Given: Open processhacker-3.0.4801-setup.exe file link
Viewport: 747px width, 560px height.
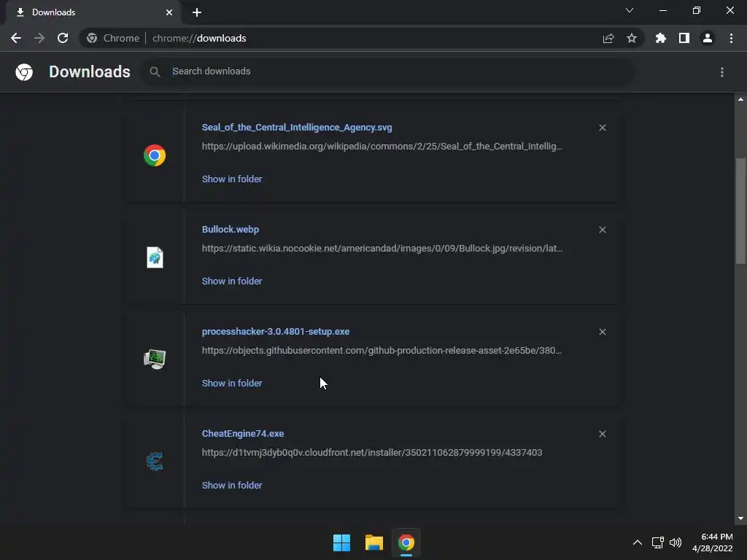Looking at the screenshot, I should 275,332.
